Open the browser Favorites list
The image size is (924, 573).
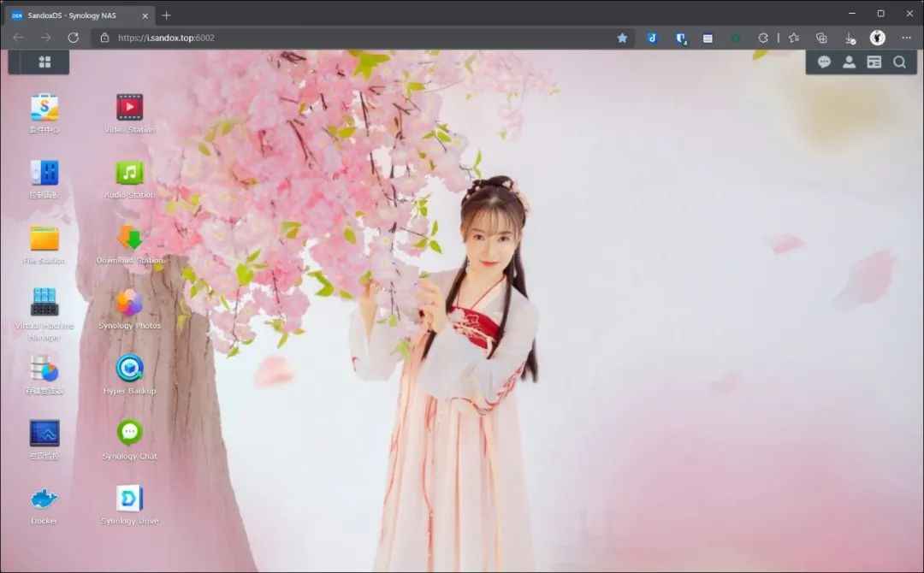coord(794,38)
